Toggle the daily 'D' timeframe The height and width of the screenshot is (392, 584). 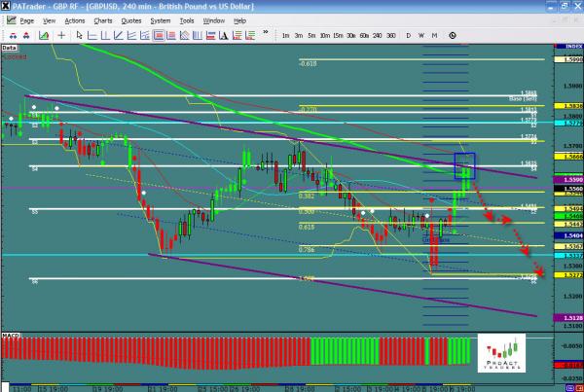coord(408,35)
